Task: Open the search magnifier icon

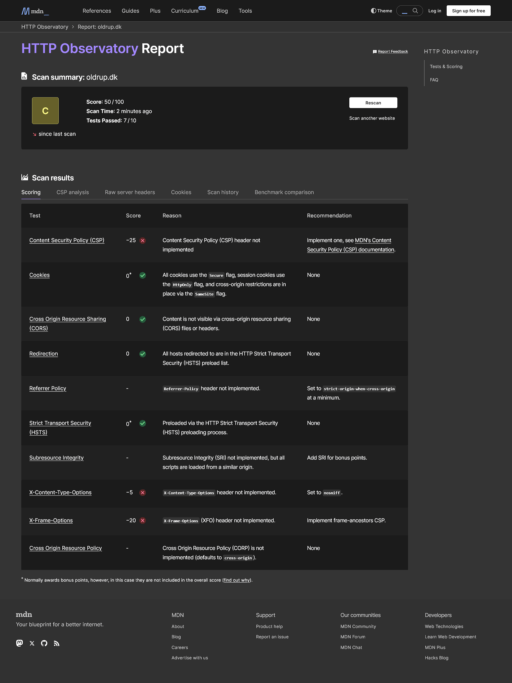Action: tap(416, 10)
